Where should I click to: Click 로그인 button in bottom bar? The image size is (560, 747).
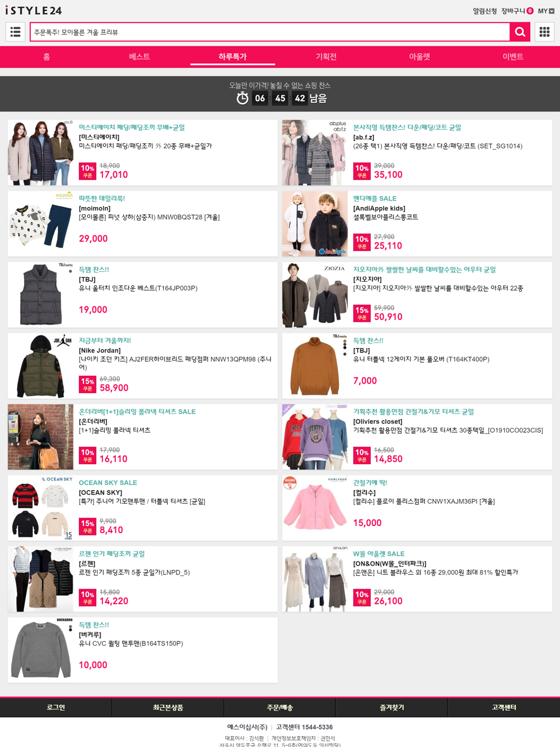[56, 708]
